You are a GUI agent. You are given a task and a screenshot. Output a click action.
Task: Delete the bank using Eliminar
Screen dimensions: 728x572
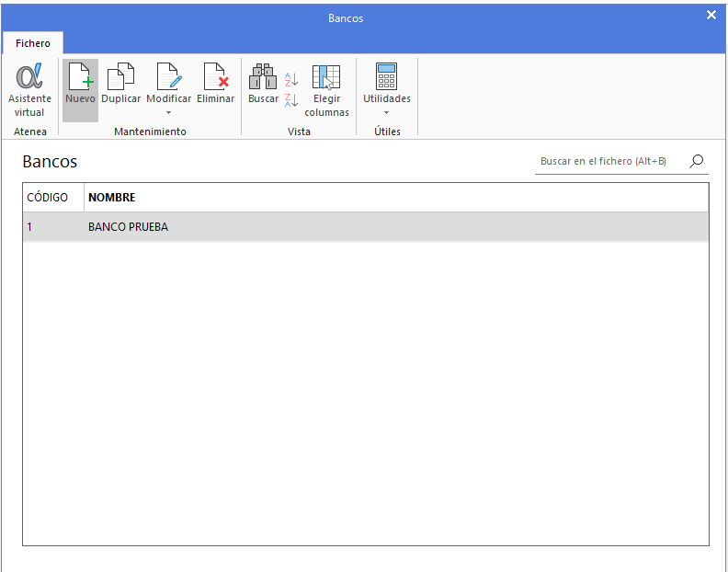215,84
